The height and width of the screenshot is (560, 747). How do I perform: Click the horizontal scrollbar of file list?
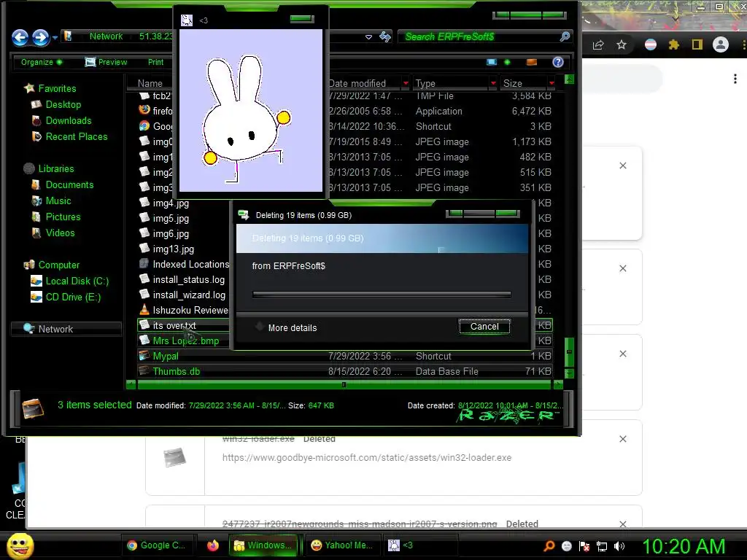(x=345, y=384)
